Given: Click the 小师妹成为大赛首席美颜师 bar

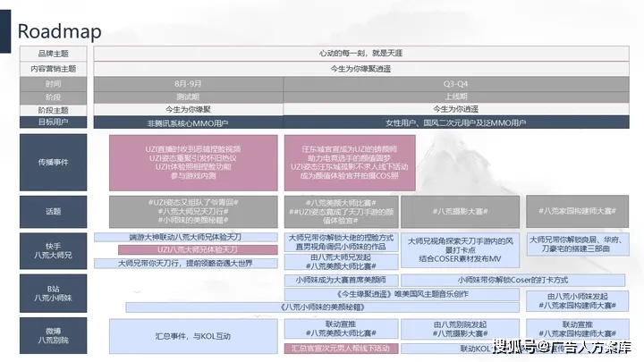Looking at the screenshot, I should 342,281.
